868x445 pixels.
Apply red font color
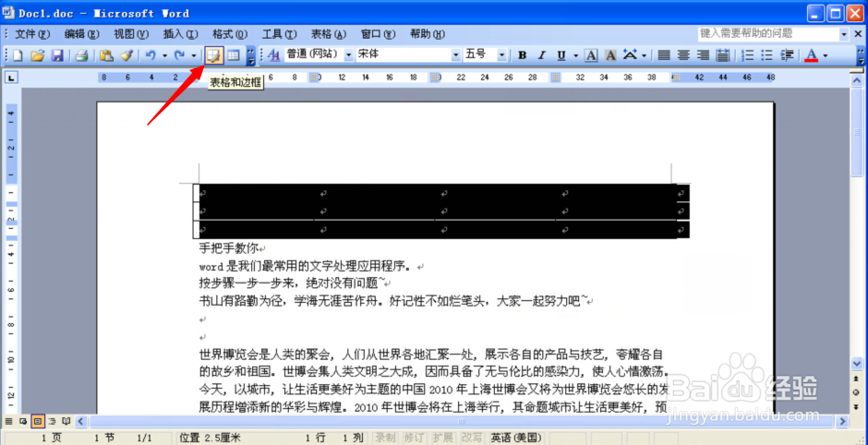(x=811, y=55)
